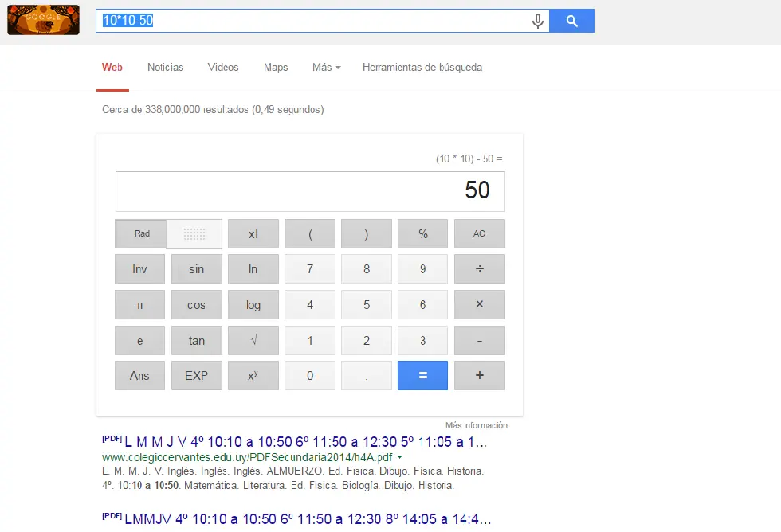Click the number 5 key
Image resolution: width=781 pixels, height=532 pixels.
pyautogui.click(x=367, y=304)
